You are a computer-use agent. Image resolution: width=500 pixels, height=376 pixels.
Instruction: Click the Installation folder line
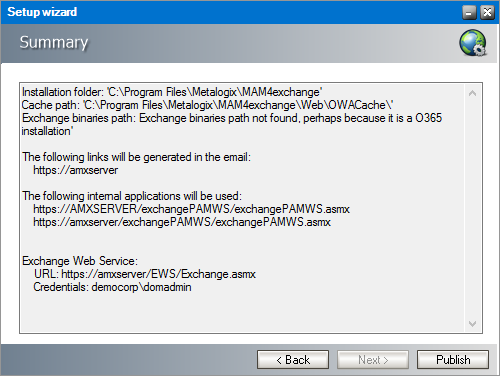tap(172, 92)
